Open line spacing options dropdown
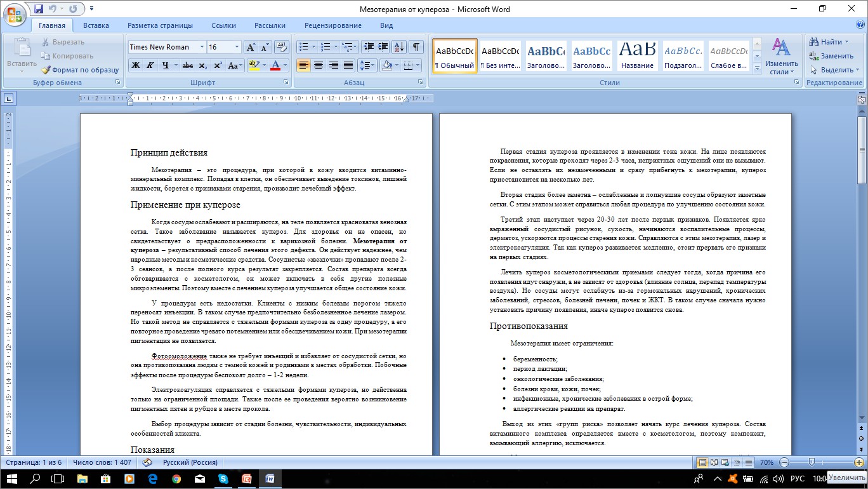 click(x=367, y=65)
